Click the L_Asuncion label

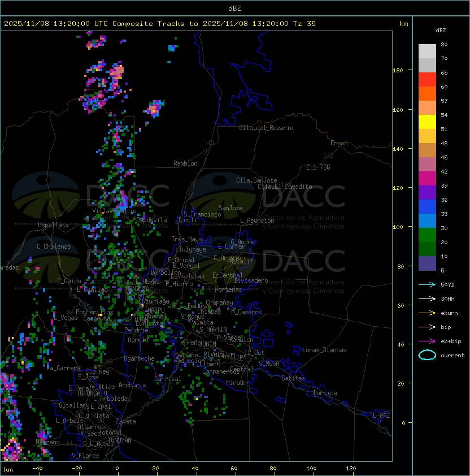pos(257,220)
